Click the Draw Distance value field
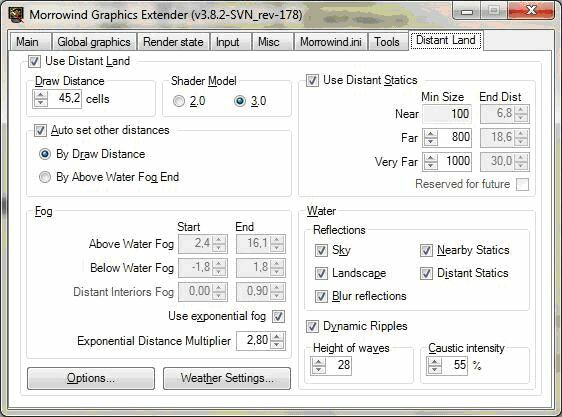 click(65, 99)
